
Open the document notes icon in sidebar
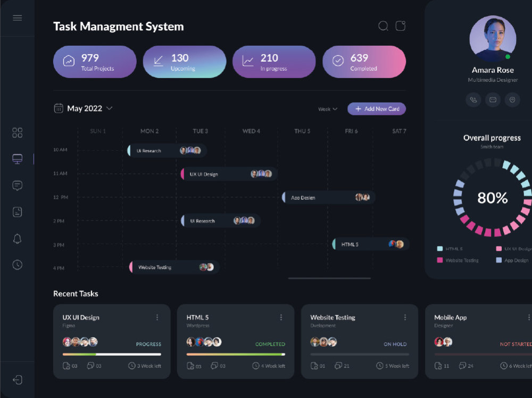click(18, 212)
